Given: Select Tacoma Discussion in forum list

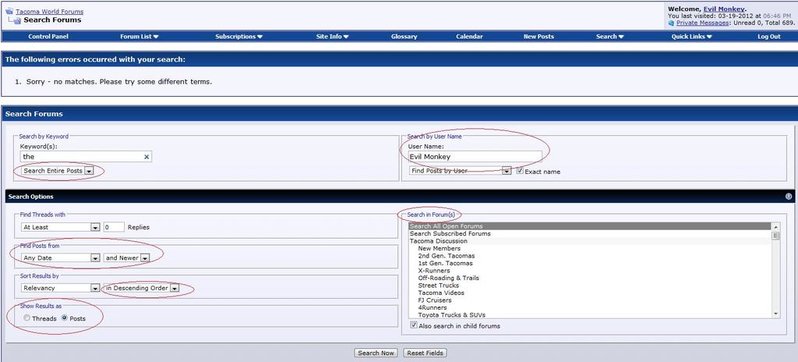Looking at the screenshot, I should (x=590, y=241).
